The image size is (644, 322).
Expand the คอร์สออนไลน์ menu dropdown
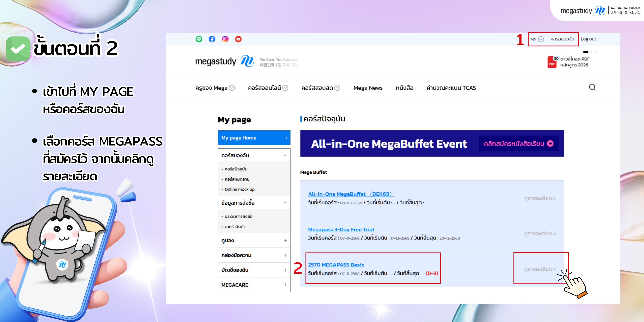coord(285,88)
